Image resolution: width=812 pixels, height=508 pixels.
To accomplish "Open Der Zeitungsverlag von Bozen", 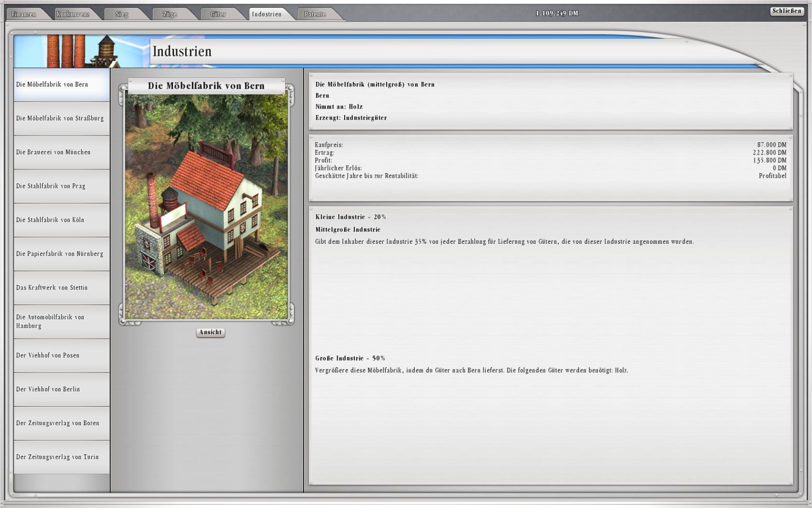I will coord(61,423).
